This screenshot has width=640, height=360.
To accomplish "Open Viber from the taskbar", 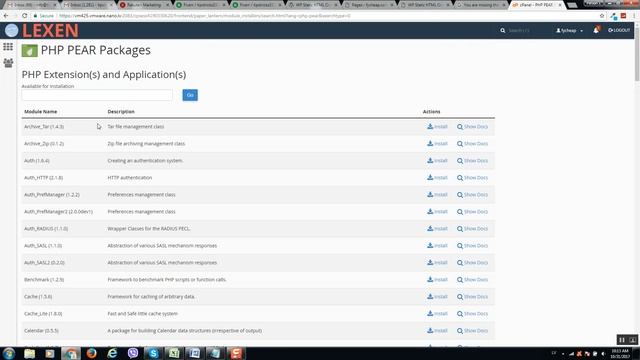I will tap(133, 353).
